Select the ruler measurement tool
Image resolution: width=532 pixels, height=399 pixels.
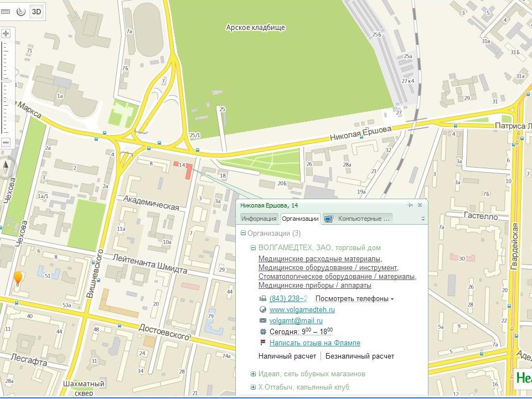tap(6, 11)
